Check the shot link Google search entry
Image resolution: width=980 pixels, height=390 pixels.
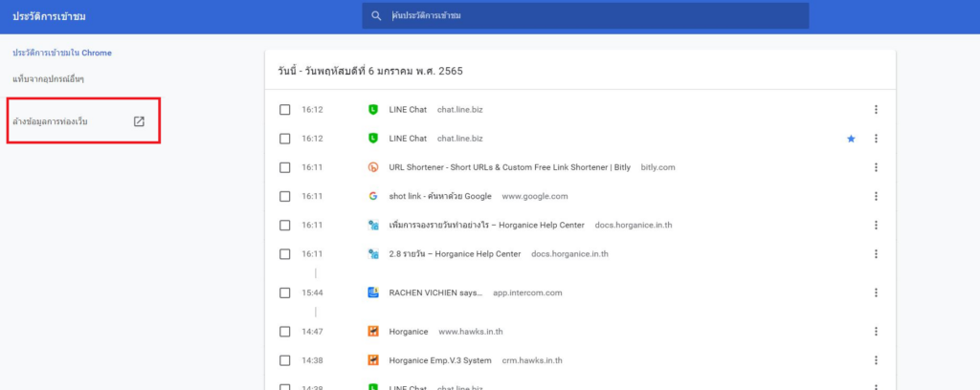(285, 197)
